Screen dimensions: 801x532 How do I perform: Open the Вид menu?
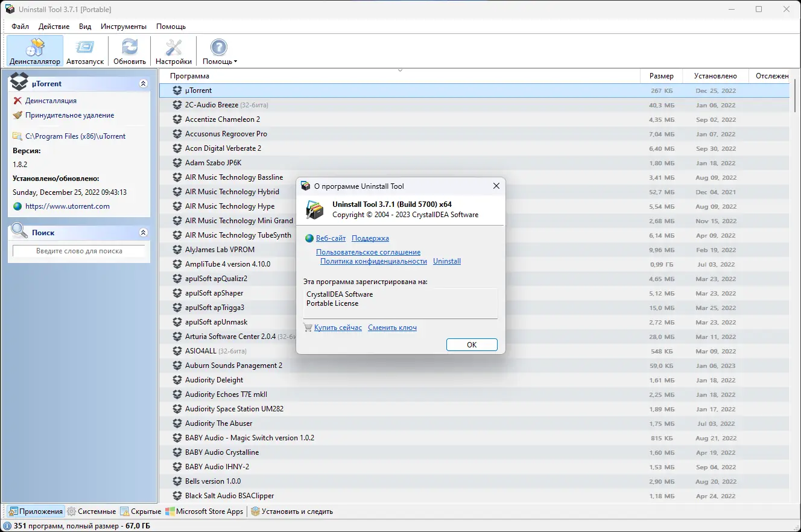[x=85, y=27]
